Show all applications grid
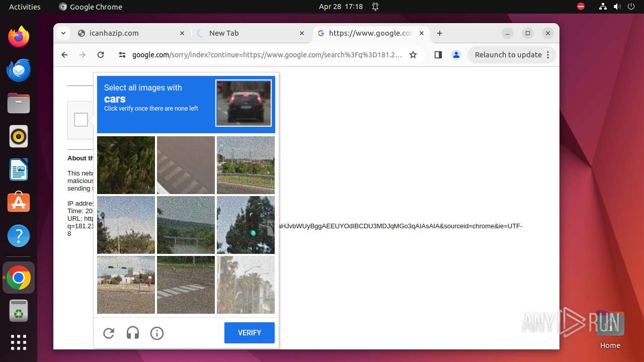The width and height of the screenshot is (644, 362). pyautogui.click(x=19, y=342)
